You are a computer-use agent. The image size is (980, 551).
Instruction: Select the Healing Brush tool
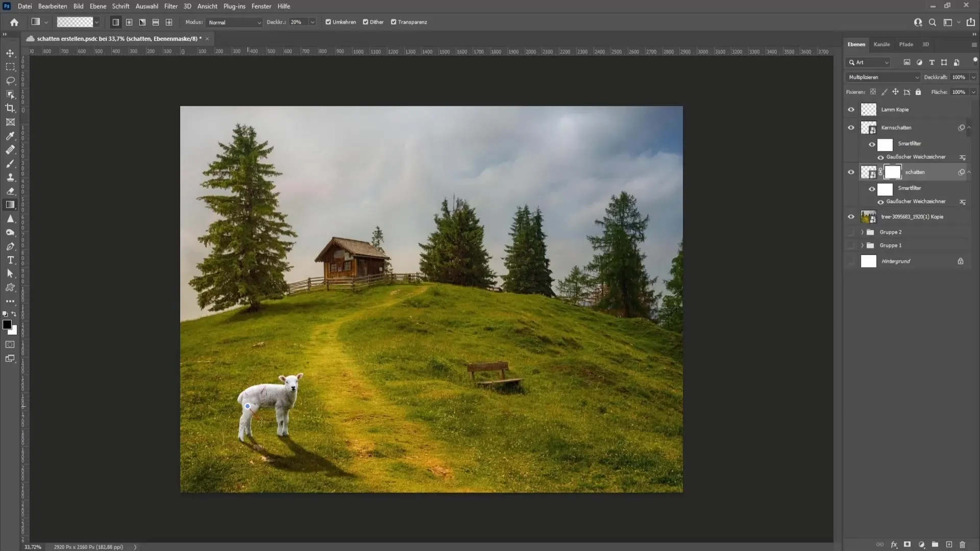[9, 149]
